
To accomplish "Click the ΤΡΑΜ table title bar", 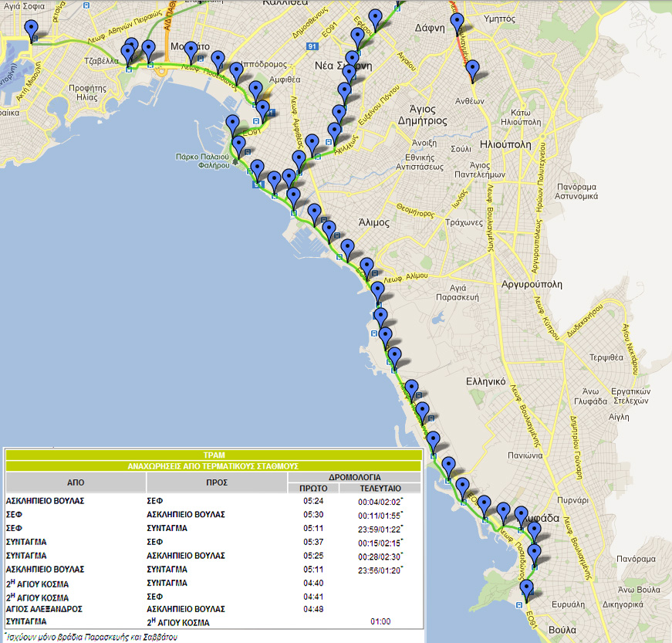I will (214, 455).
